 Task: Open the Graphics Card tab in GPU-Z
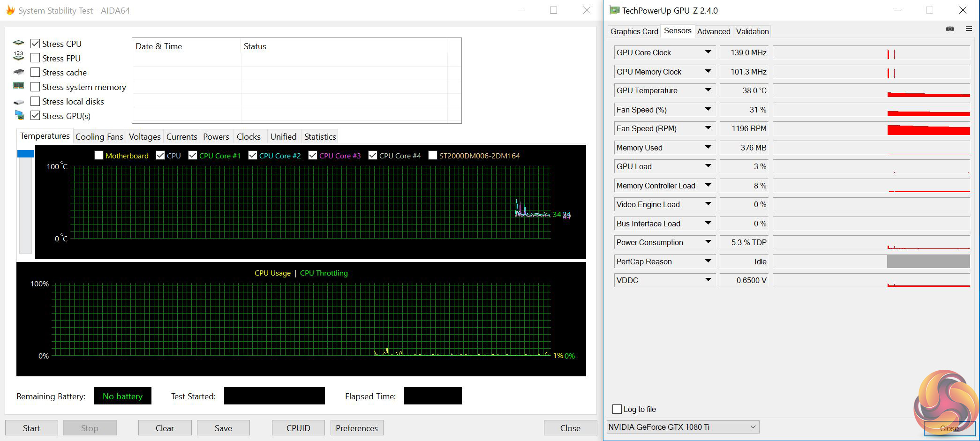[634, 31]
